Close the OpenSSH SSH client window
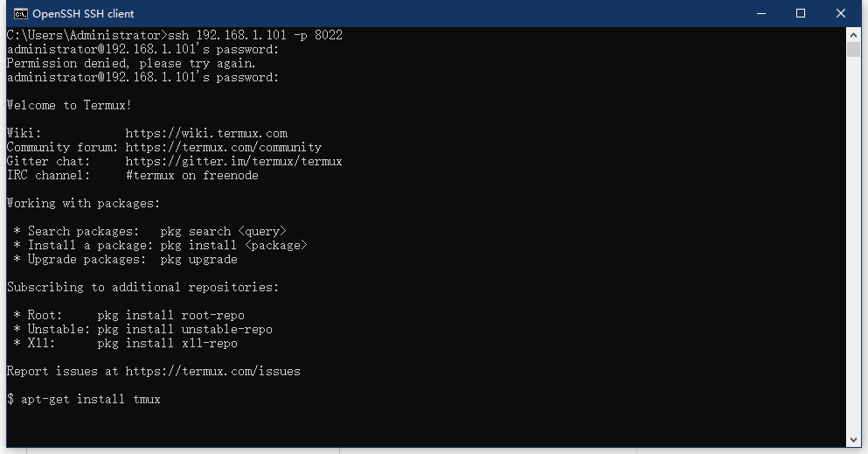Screen dimensions: 868x454 840,14
